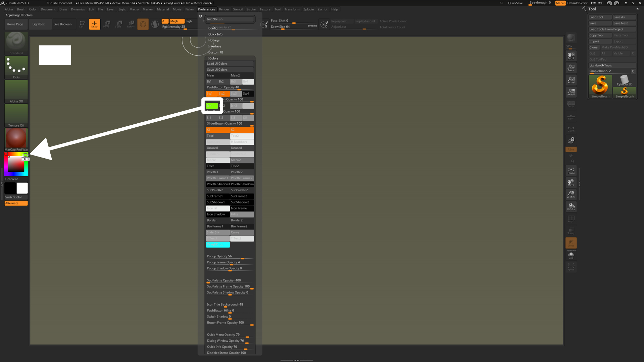Click the Zoom canvas icon

(x=571, y=68)
